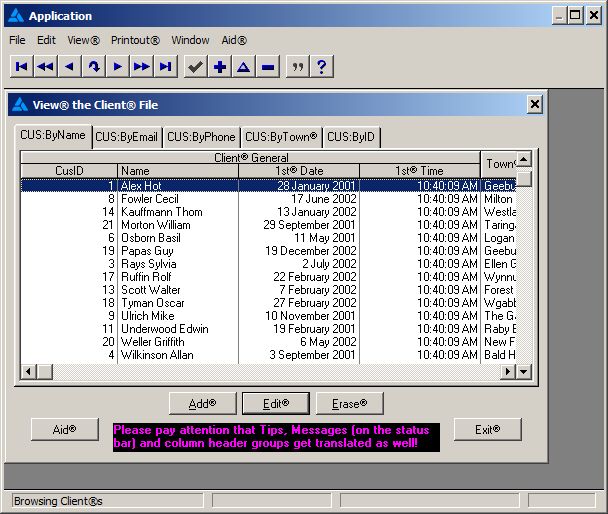This screenshot has width=608, height=514.
Task: Click the horizontal scrollbar left arrow
Action: click(28, 372)
